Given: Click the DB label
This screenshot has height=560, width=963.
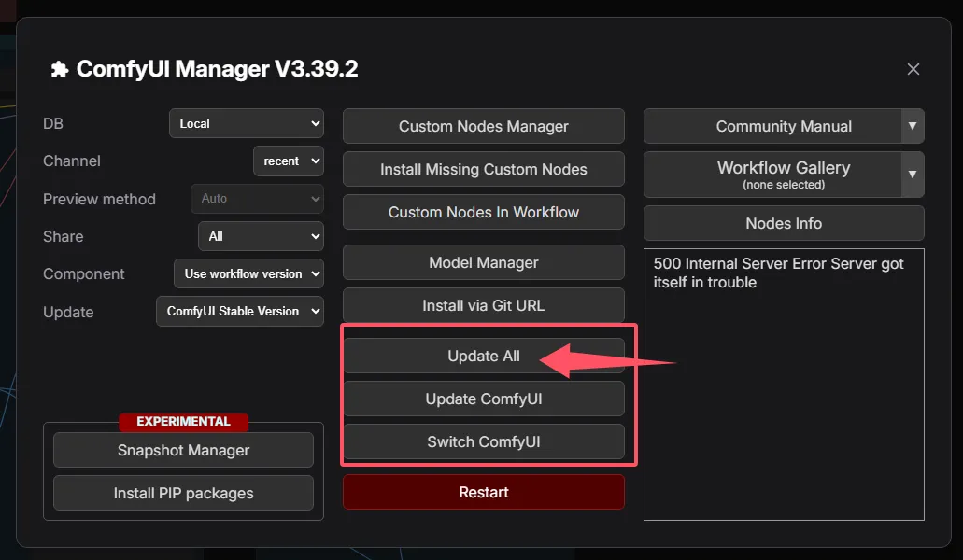Looking at the screenshot, I should pos(53,123).
